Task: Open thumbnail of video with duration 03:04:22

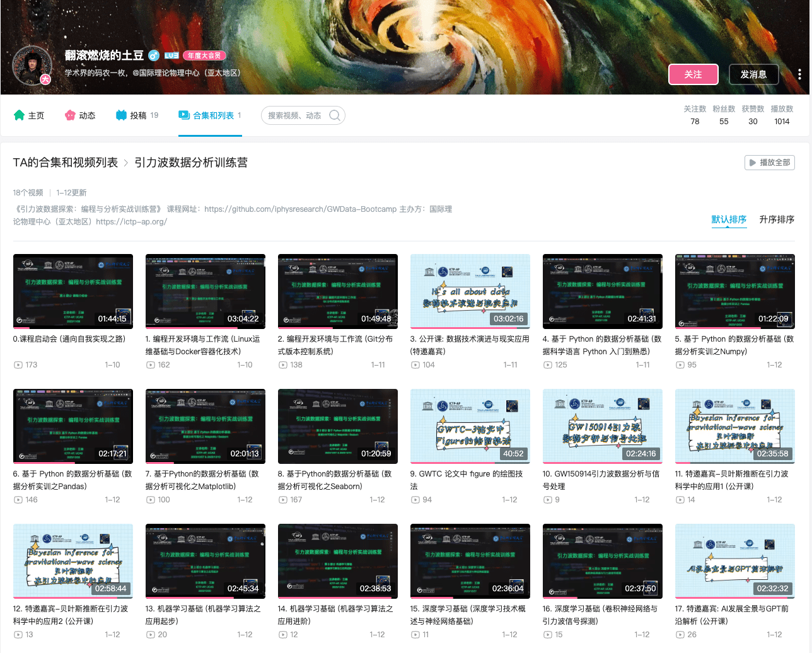Action: [x=206, y=292]
